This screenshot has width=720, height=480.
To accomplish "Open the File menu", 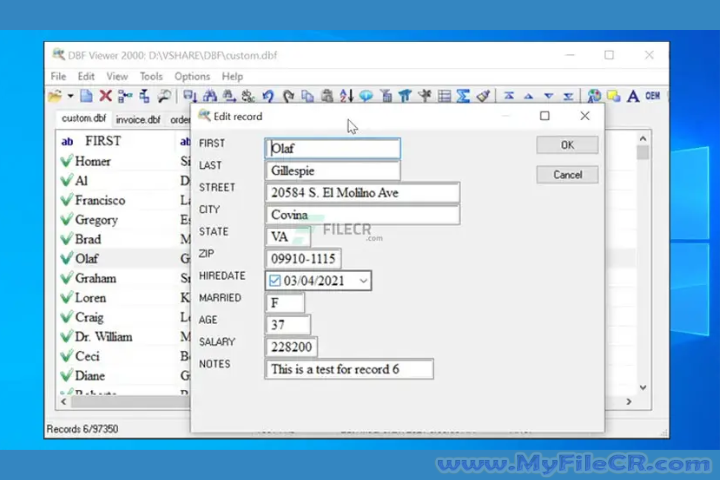I will point(58,76).
